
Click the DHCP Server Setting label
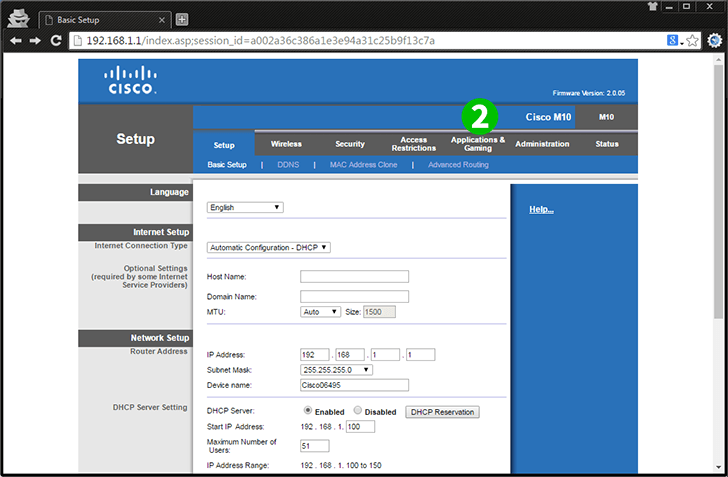click(x=150, y=407)
